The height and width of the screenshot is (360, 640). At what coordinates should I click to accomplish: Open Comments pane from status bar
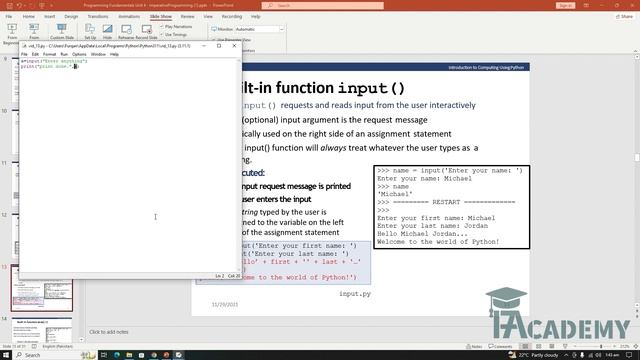(x=500, y=346)
